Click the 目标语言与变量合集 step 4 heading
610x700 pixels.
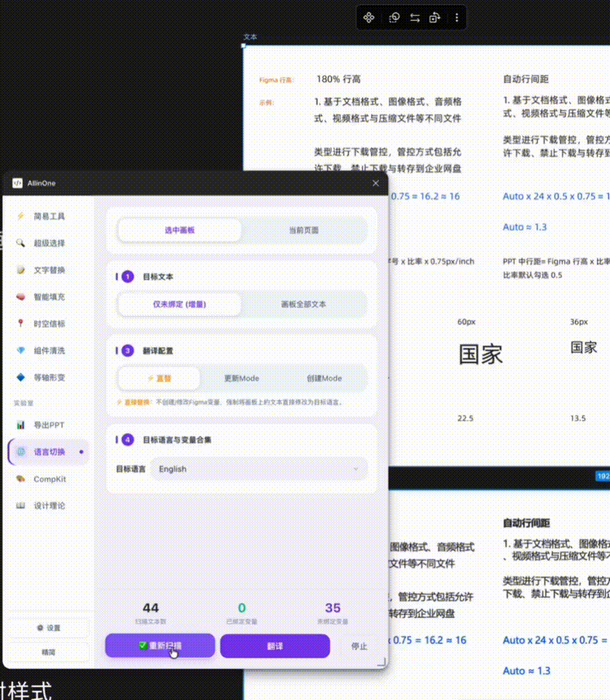[177, 440]
